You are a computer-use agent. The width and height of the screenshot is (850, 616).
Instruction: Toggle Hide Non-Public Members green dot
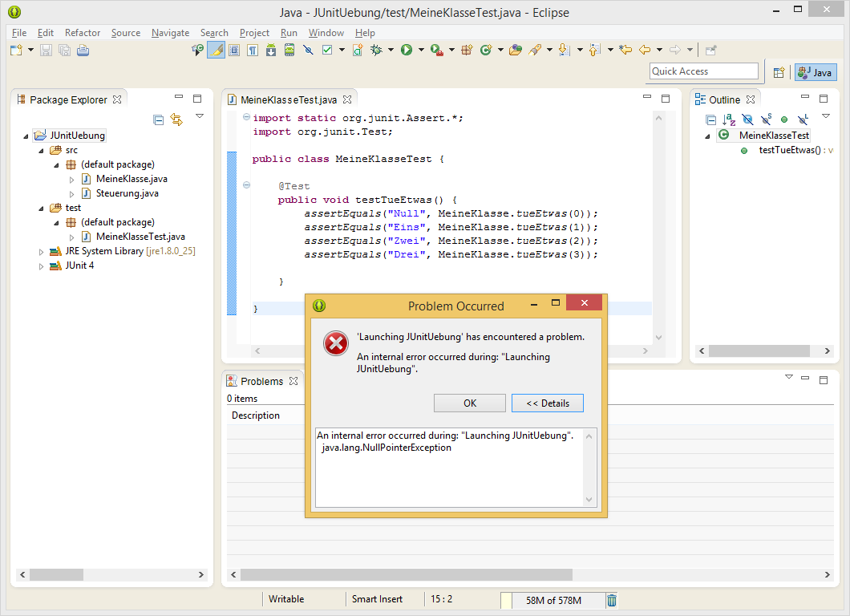coord(784,120)
